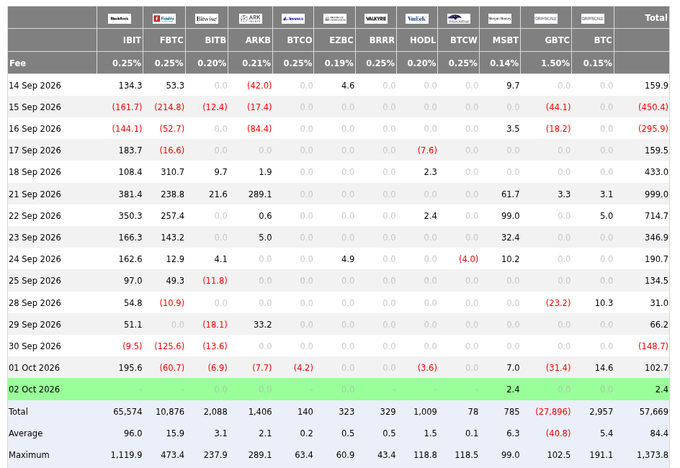This screenshot has height=468, width=680.
Task: Click the Morgan Stanley logo above MSBT
Action: 500,19
